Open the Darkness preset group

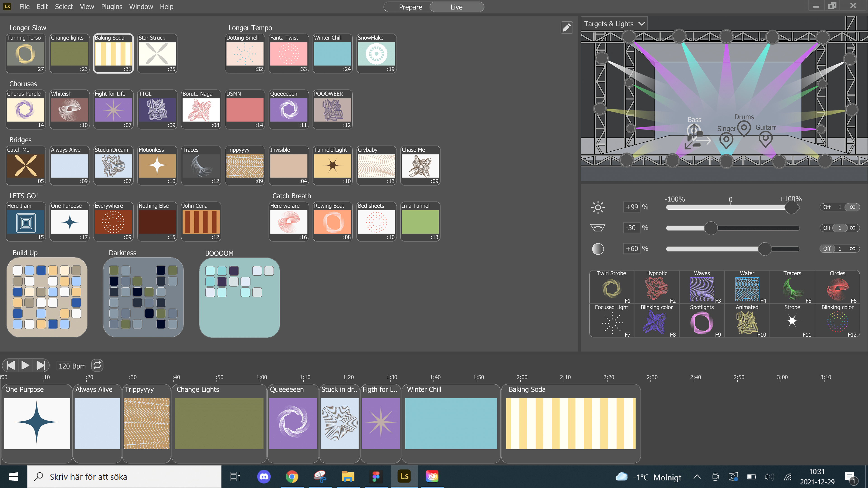(143, 297)
